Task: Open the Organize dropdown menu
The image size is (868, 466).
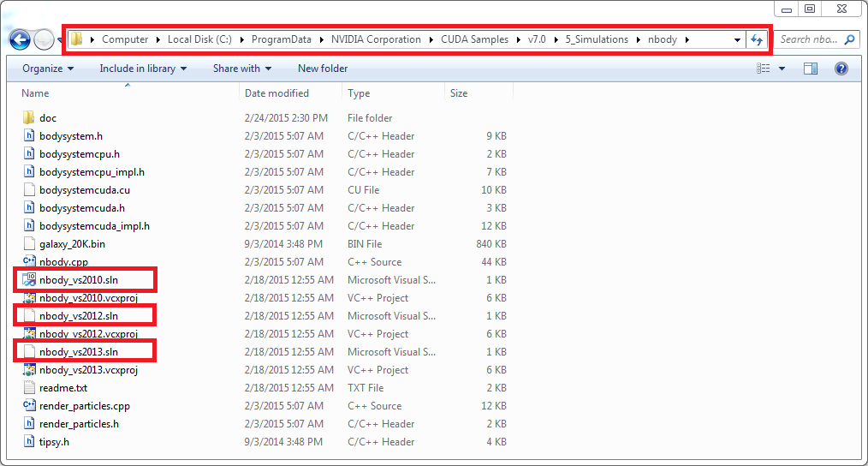Action: [x=48, y=69]
